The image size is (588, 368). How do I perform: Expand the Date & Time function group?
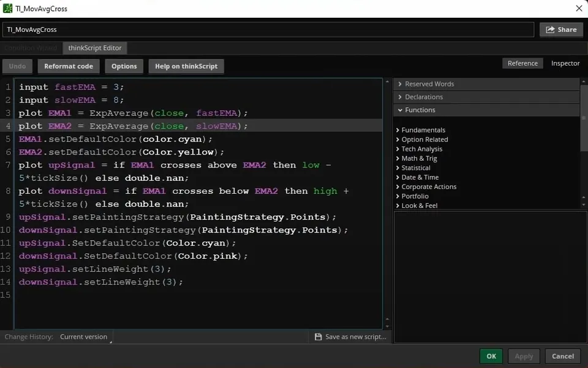coord(417,177)
